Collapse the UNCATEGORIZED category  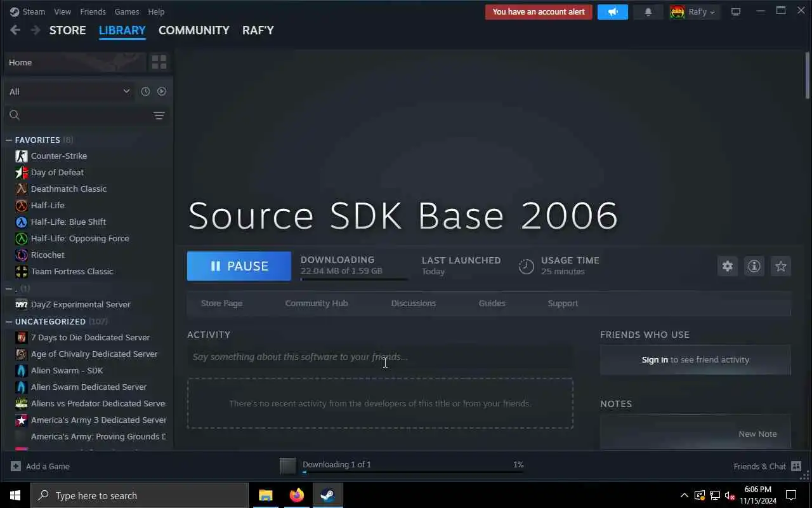click(x=9, y=321)
